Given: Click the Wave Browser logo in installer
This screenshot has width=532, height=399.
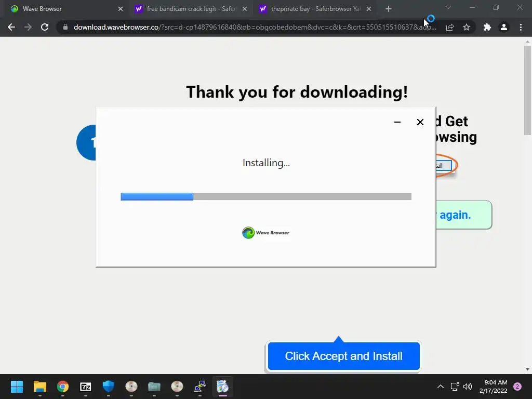Looking at the screenshot, I should [266, 233].
